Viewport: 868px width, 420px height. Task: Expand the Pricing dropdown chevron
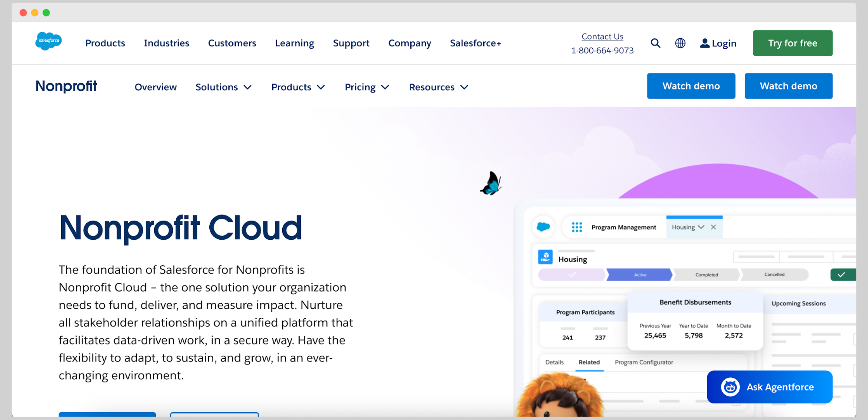point(385,87)
